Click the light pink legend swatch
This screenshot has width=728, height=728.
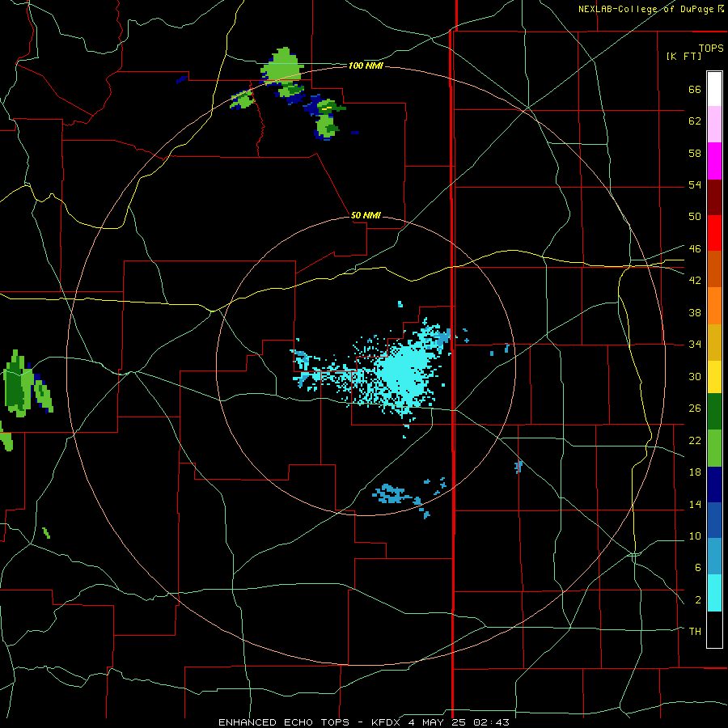(x=714, y=125)
